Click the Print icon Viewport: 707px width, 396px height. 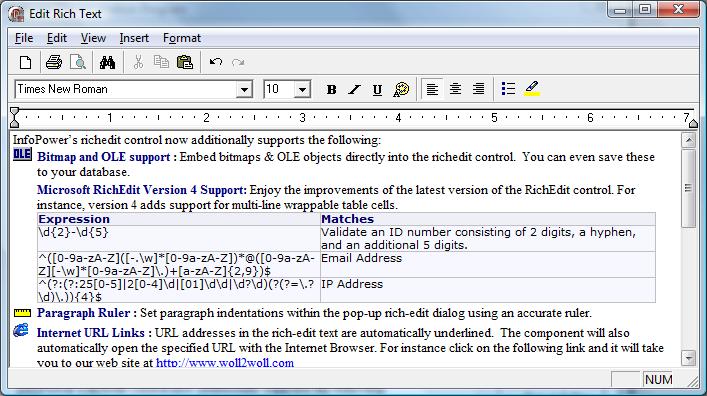[x=54, y=62]
